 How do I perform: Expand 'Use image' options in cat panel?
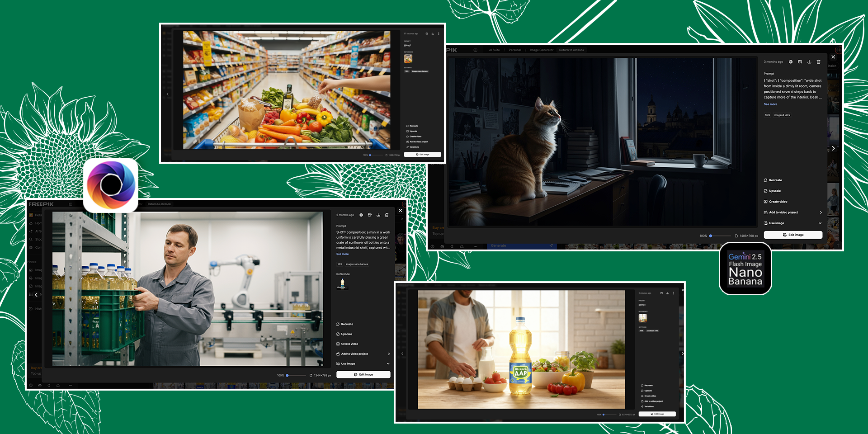pos(820,223)
